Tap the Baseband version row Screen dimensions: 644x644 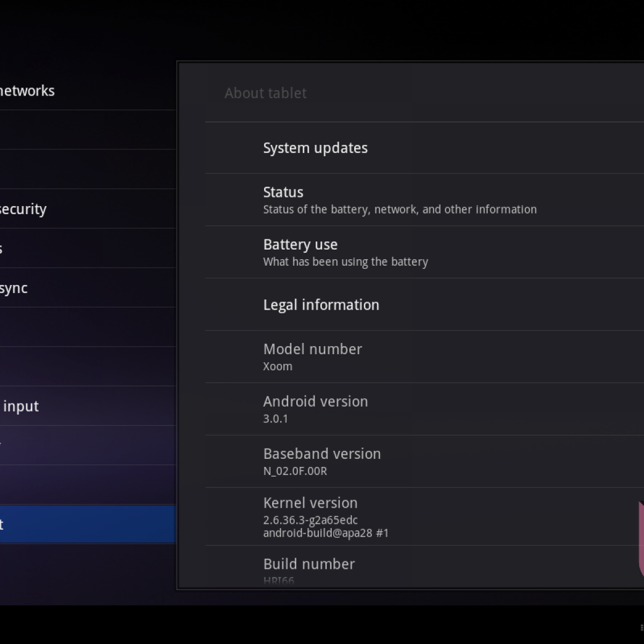(x=322, y=462)
